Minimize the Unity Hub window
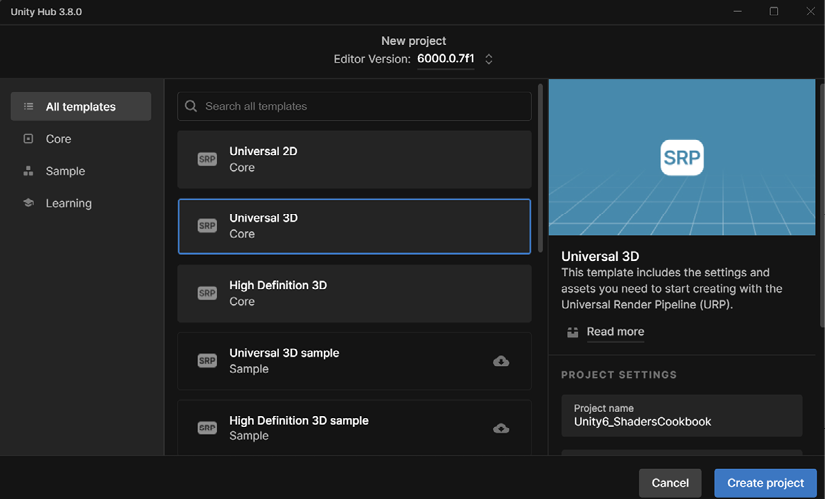Screen dimensions: 825x499 click(738, 11)
